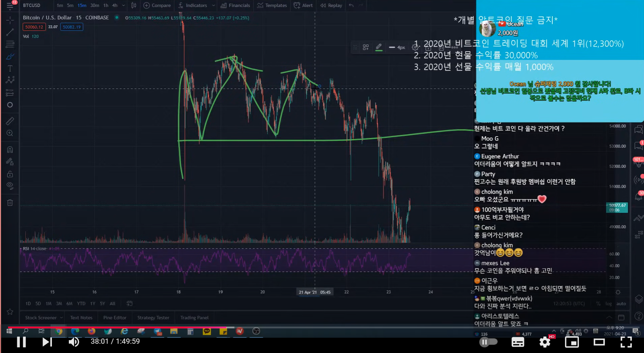This screenshot has width=644, height=353.
Task: Click the brush line color pencil swatch
Action: (x=379, y=47)
